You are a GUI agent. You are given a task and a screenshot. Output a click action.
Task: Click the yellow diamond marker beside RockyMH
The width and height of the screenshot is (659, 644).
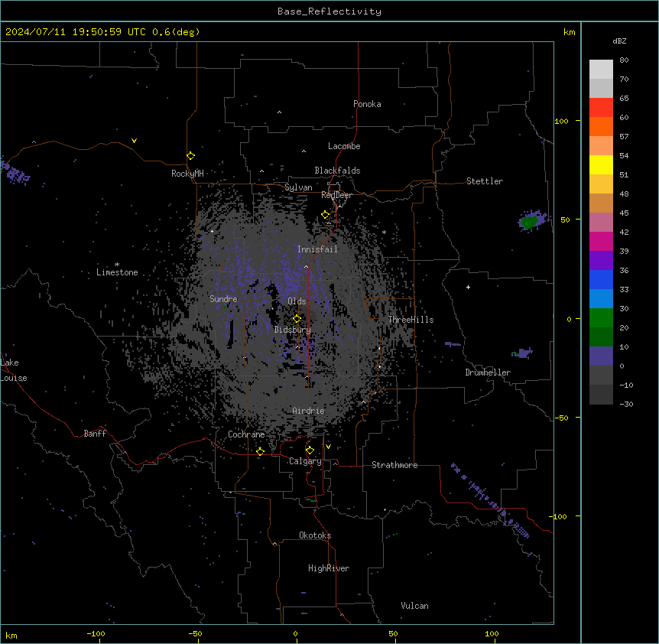pyautogui.click(x=191, y=156)
